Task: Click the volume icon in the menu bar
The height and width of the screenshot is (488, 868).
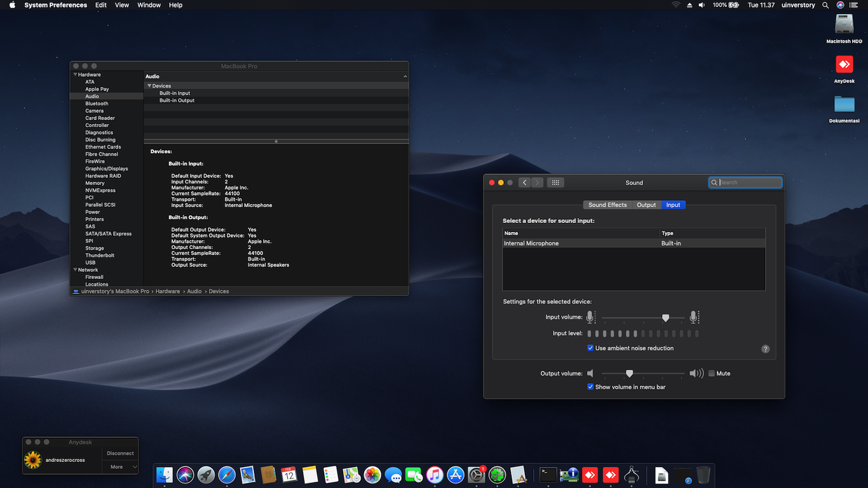Action: click(x=702, y=5)
